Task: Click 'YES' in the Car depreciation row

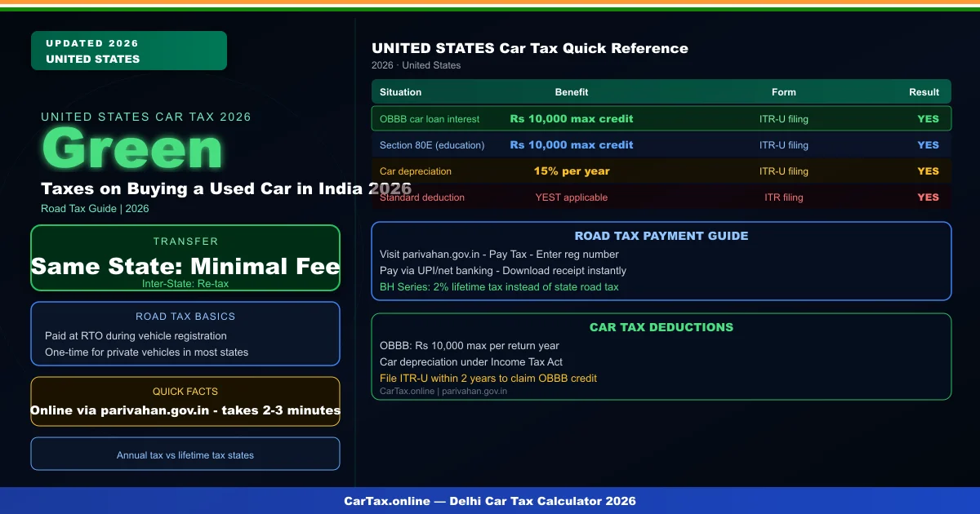Action: click(x=929, y=171)
